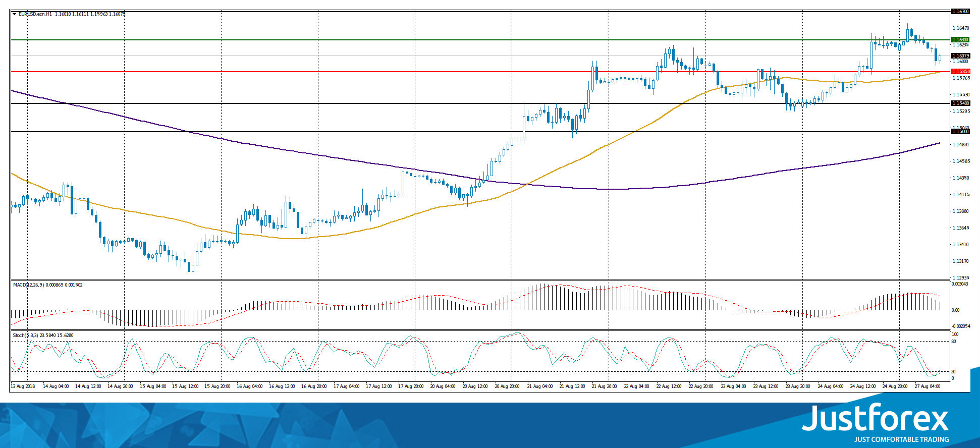This screenshot has width=980, height=448.
Task: Click the 14 Aug 20:00 time label
Action: tap(120, 386)
